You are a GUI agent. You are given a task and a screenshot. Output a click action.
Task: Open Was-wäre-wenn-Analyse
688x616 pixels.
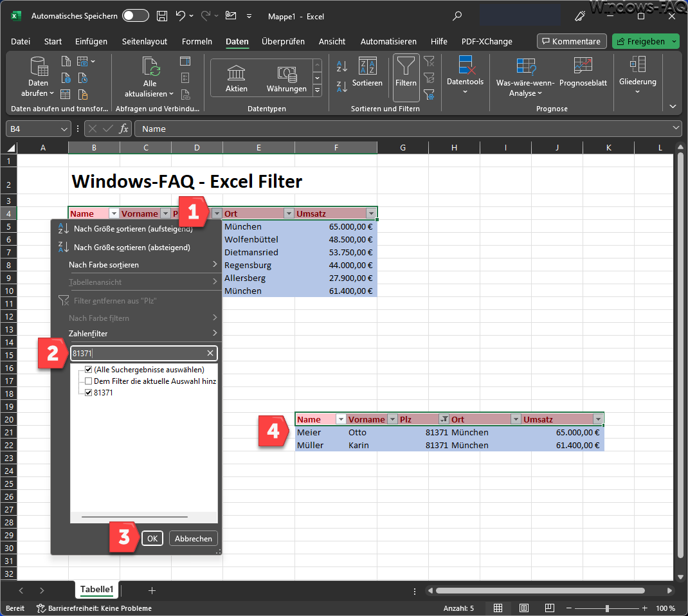click(x=525, y=78)
